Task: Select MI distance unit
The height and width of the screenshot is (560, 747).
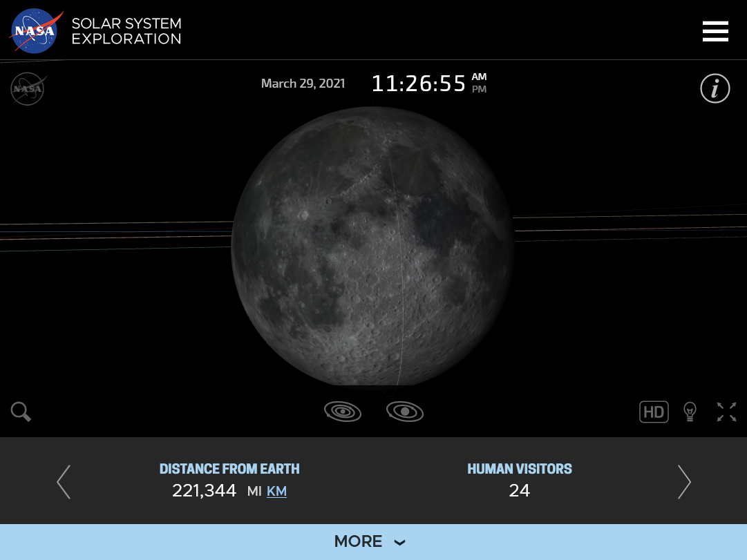Action: tap(254, 491)
